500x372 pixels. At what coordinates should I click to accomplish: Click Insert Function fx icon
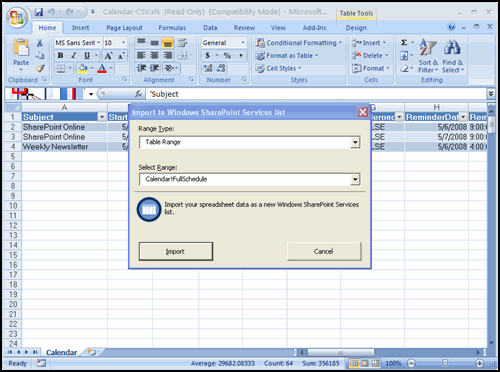coord(138,94)
